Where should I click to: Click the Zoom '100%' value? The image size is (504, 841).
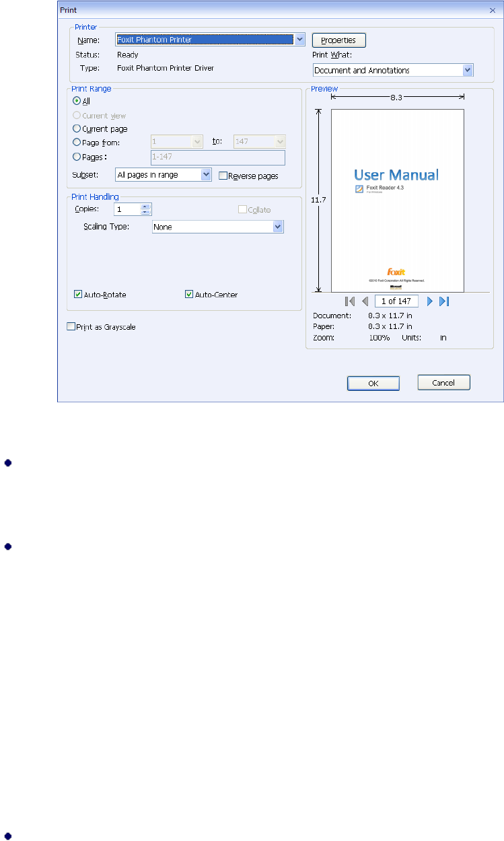(379, 338)
